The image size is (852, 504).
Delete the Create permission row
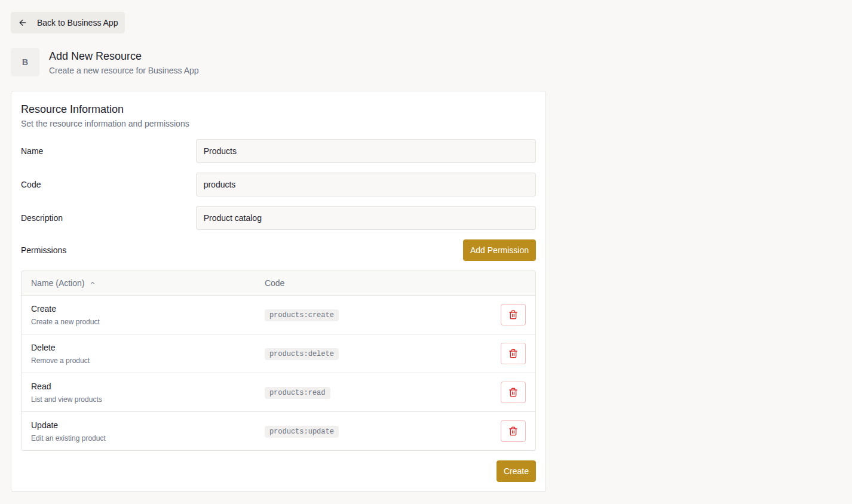click(x=513, y=315)
